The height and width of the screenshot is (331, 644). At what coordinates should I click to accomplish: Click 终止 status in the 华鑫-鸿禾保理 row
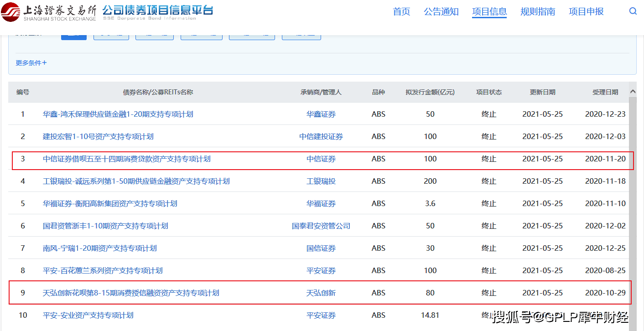click(489, 114)
